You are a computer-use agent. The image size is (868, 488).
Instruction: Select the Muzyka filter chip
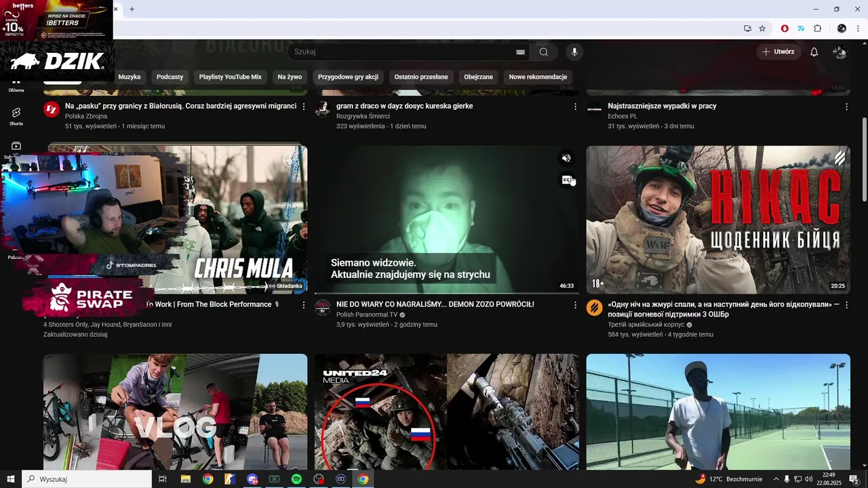click(130, 77)
